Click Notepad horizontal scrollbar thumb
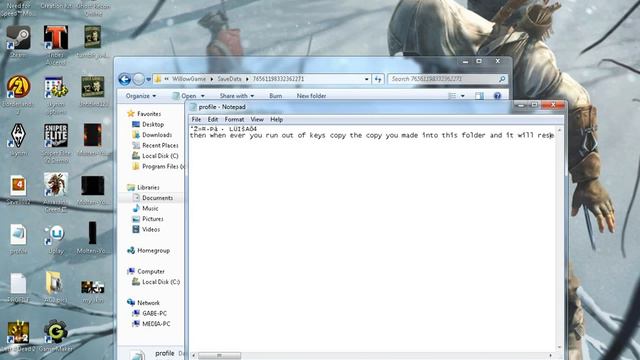Screen dimensions: 640x360 [x=219, y=356]
